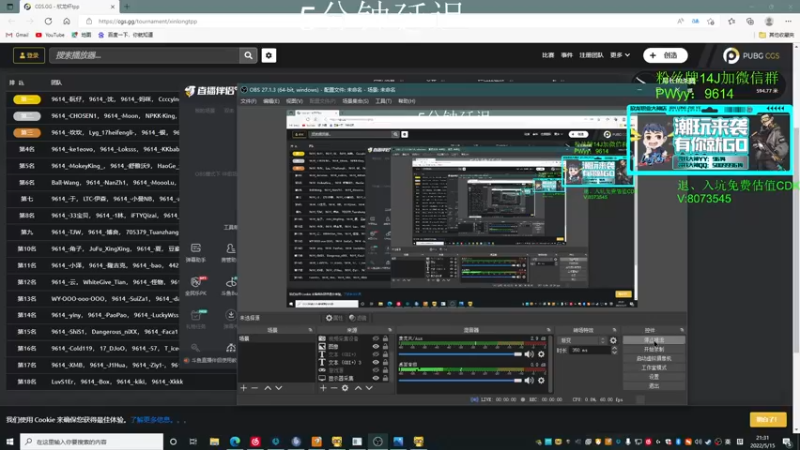Click 启动虚拟摄像机 button
800x450 pixels.
654,359
